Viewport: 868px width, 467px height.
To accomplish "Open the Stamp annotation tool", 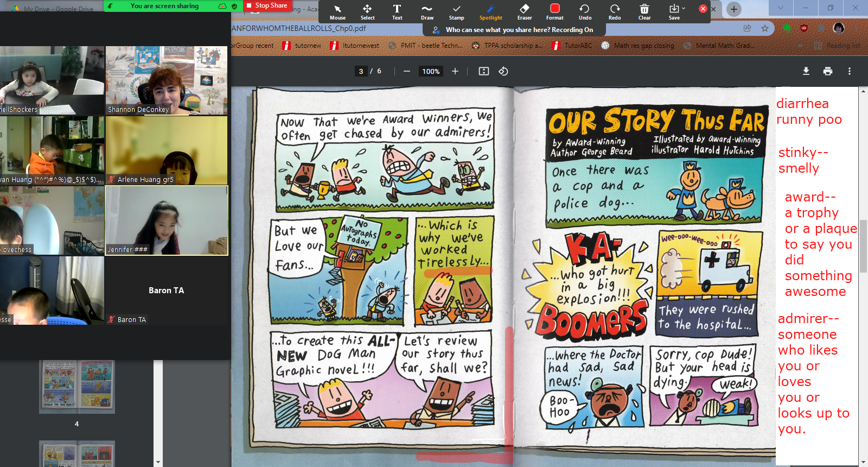I will [456, 11].
